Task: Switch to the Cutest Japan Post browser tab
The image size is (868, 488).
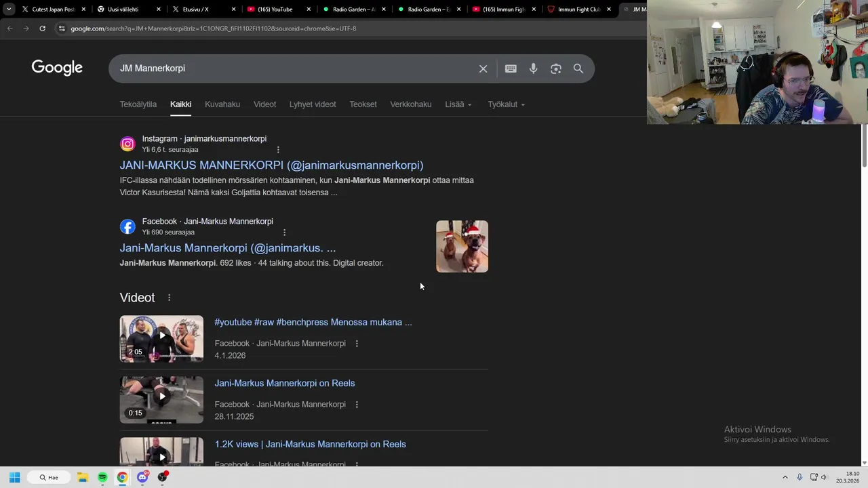Action: pyautogui.click(x=51, y=9)
